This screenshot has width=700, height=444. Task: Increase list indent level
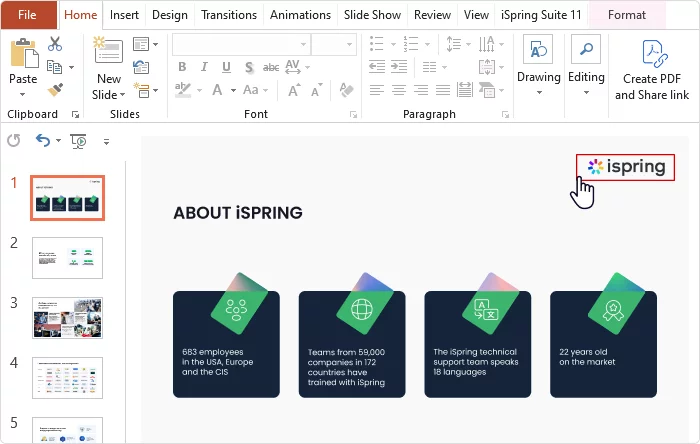[399, 67]
